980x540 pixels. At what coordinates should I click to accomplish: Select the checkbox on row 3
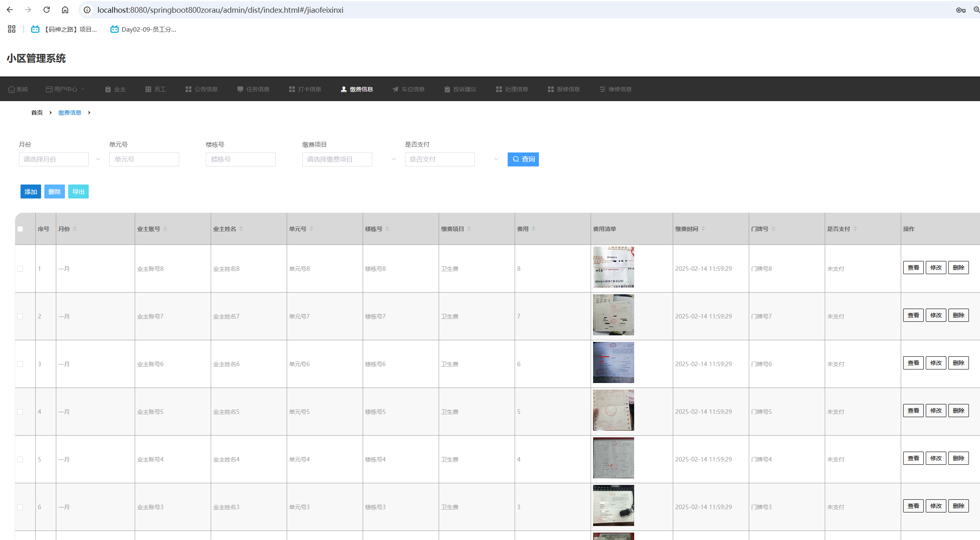coord(20,364)
